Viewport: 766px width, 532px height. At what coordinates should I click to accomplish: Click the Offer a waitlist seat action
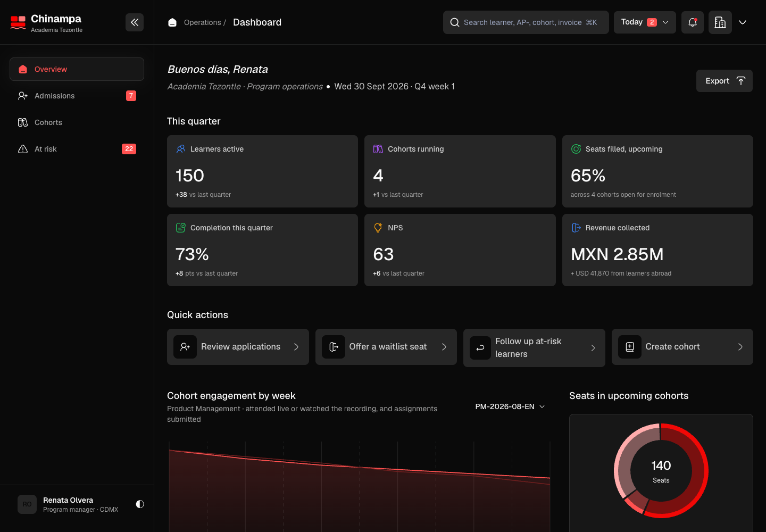[386, 347]
